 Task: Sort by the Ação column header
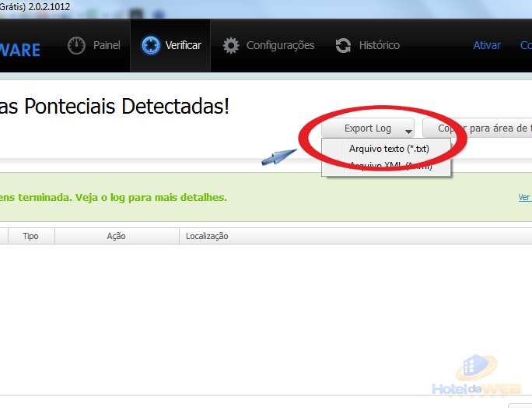coord(117,236)
